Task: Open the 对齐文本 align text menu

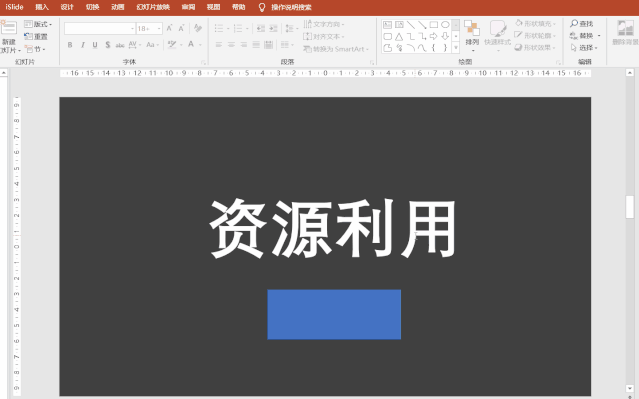Action: (324, 36)
